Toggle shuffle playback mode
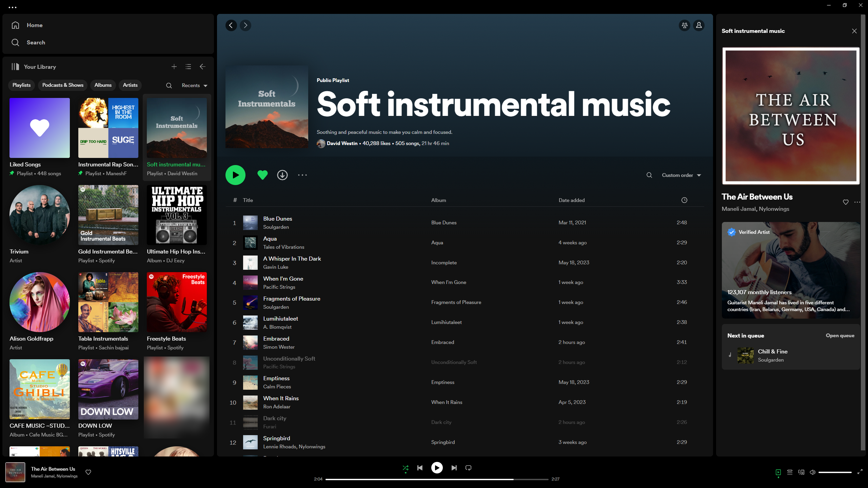Screen dimensions: 868x488 pos(406,468)
